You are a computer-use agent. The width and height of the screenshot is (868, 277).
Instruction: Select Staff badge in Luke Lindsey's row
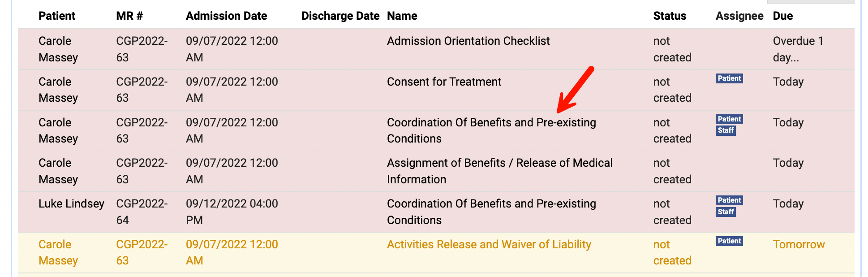[726, 212]
